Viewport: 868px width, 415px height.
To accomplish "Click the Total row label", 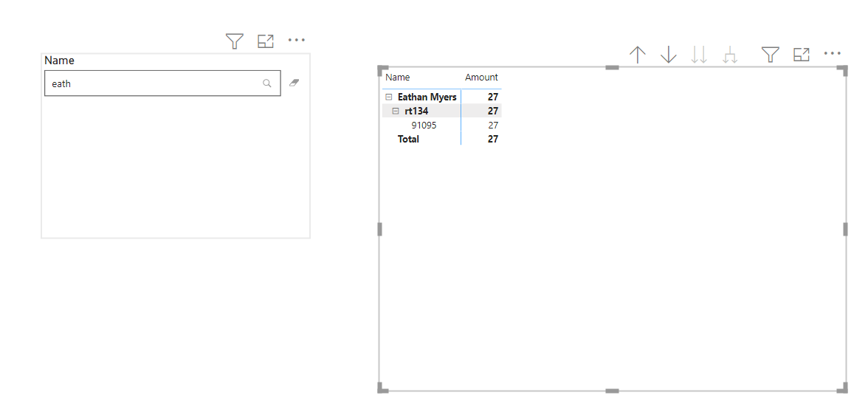I will (409, 139).
